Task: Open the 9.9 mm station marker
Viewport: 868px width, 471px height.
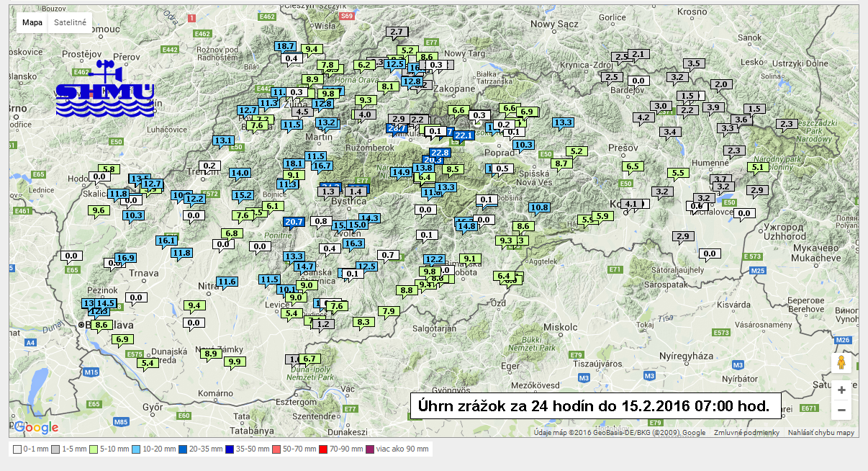Action: [234, 361]
